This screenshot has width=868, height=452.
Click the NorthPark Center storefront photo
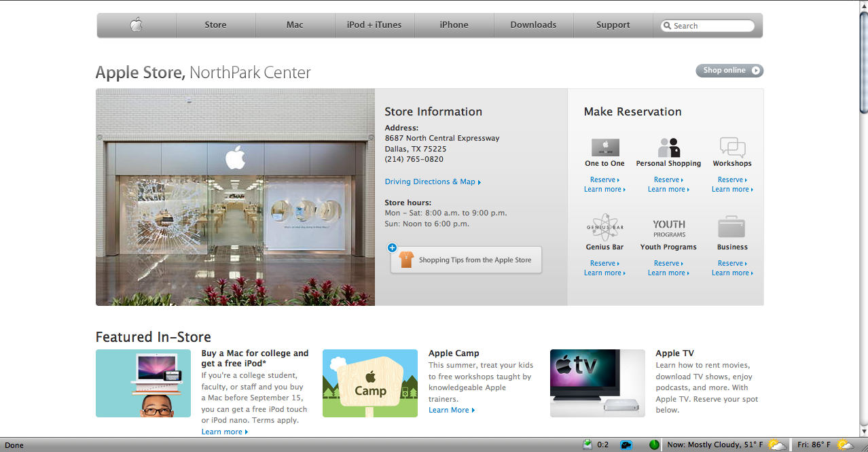(235, 197)
